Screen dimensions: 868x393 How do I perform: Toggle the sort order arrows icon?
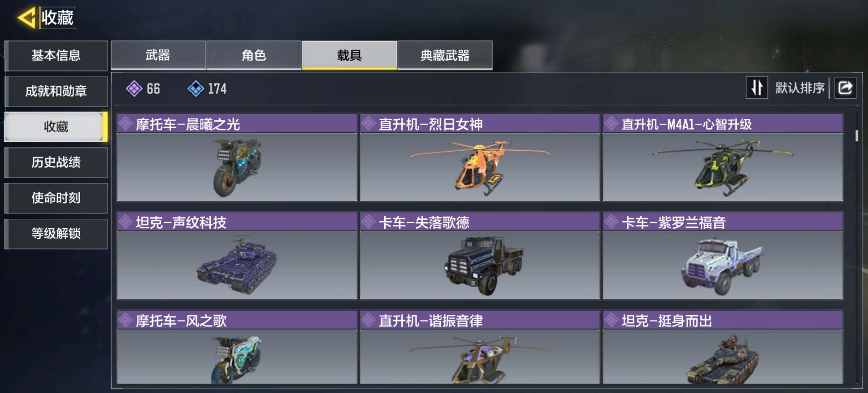tap(757, 88)
